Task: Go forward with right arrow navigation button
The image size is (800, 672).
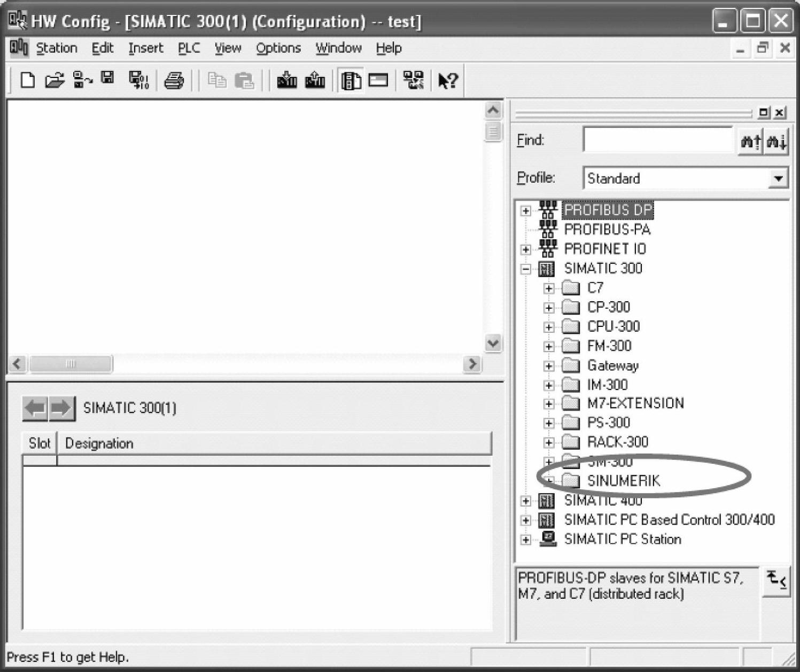Action: (61, 409)
